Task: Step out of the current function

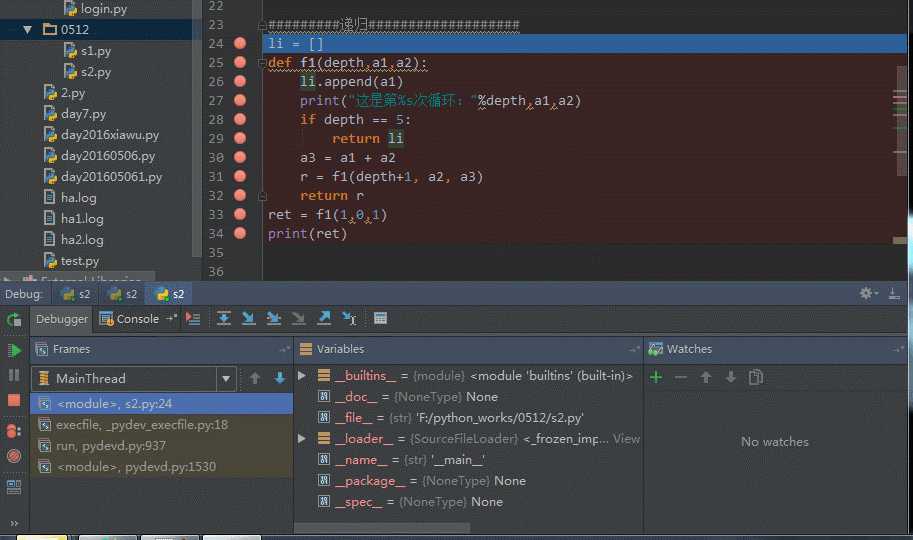Action: (x=324, y=318)
